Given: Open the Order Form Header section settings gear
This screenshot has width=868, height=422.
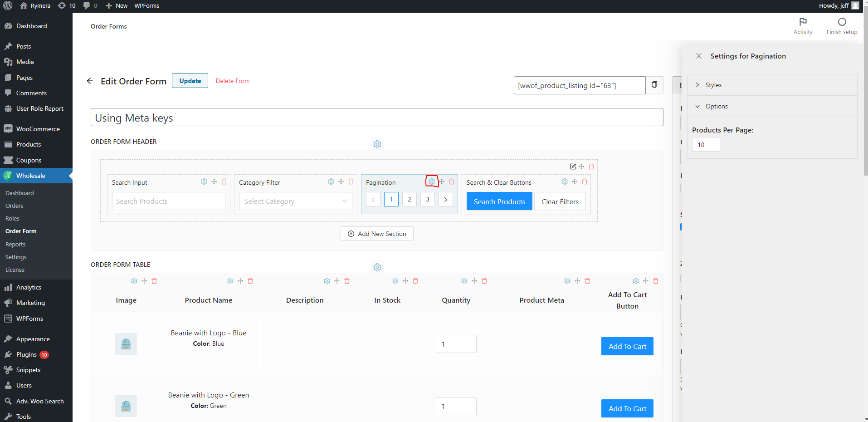Looking at the screenshot, I should 377,144.
